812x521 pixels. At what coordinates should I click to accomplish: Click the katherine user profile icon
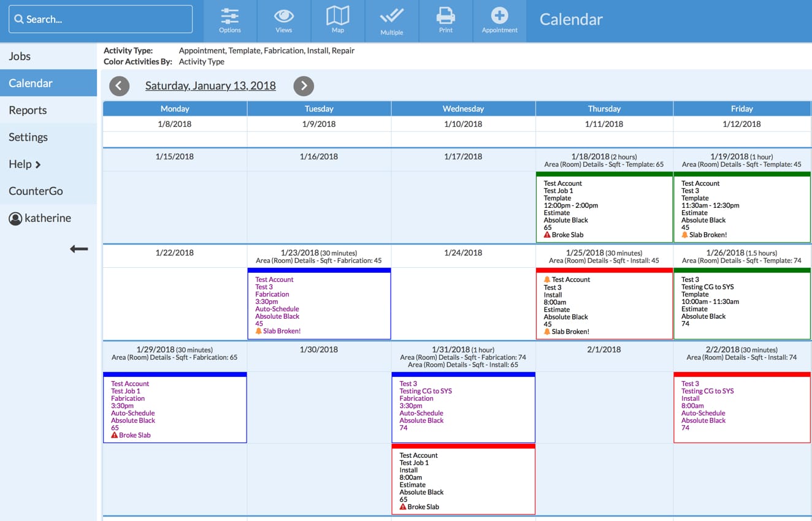click(15, 218)
